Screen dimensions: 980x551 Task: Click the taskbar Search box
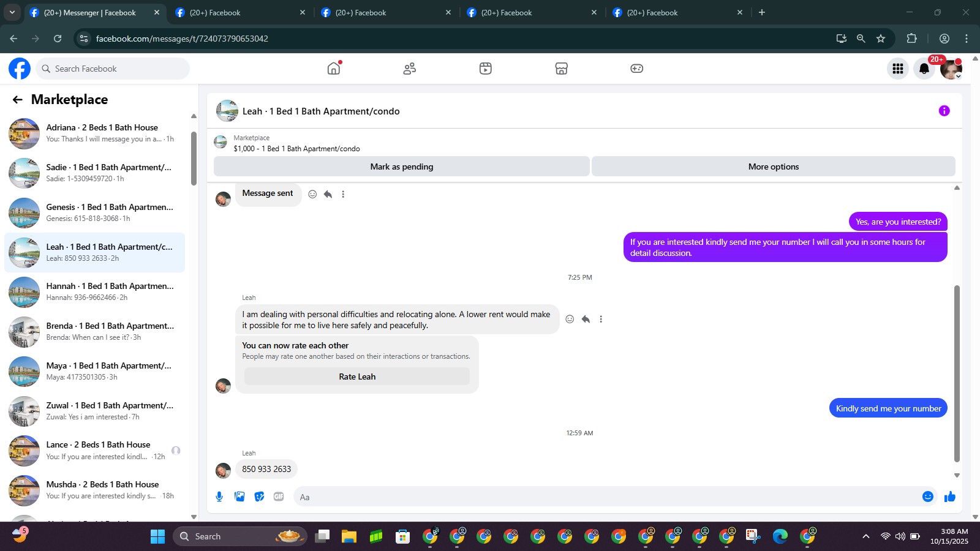tap(239, 536)
